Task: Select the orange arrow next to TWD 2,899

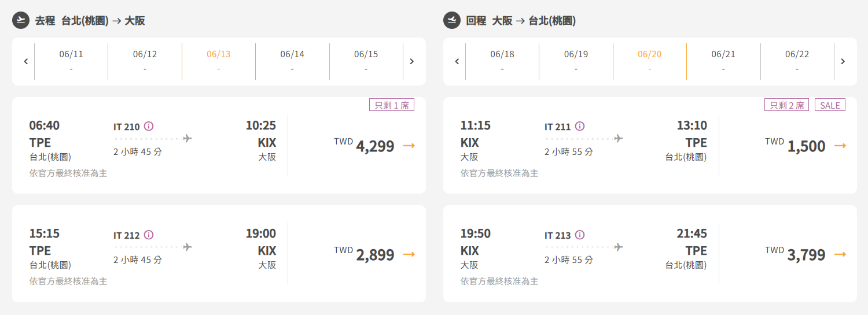Action: pyautogui.click(x=409, y=254)
